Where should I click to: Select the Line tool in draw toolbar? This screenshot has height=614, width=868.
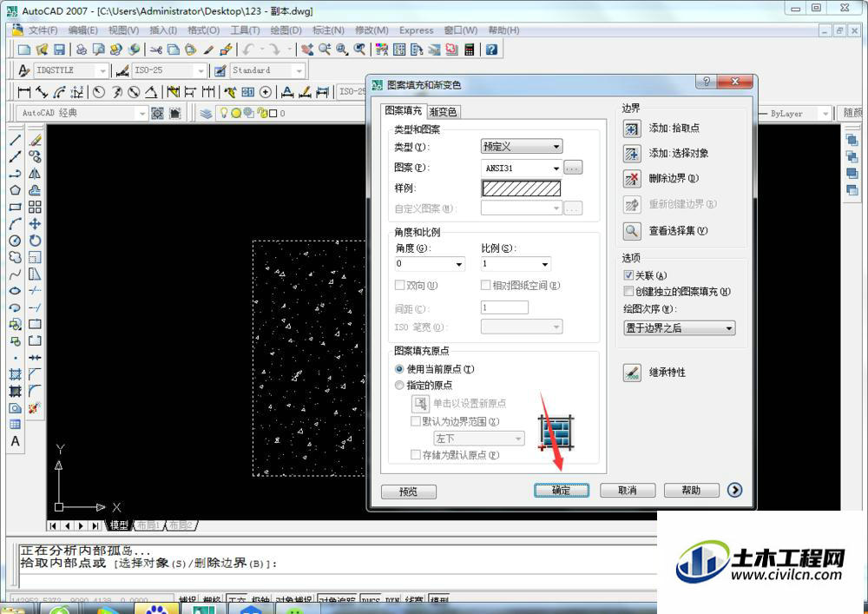15,141
